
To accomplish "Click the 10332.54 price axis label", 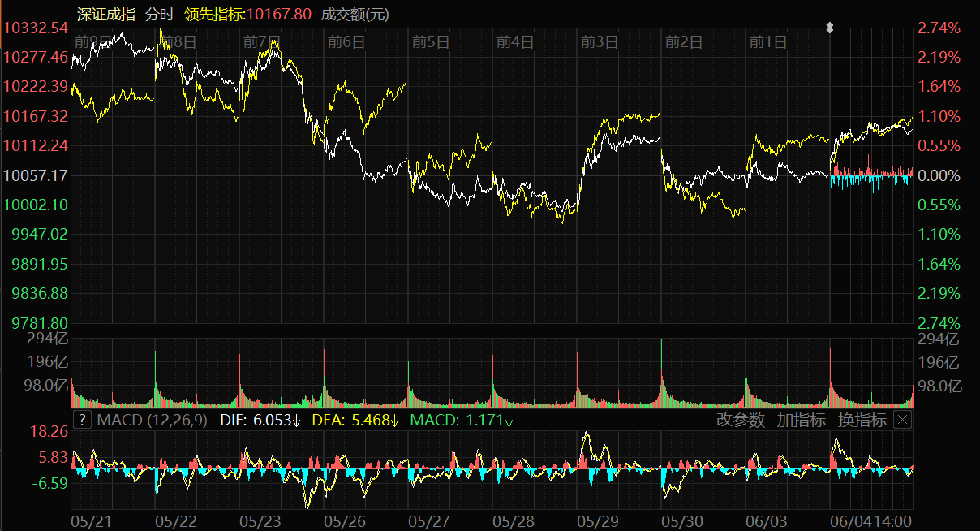I will [36, 28].
